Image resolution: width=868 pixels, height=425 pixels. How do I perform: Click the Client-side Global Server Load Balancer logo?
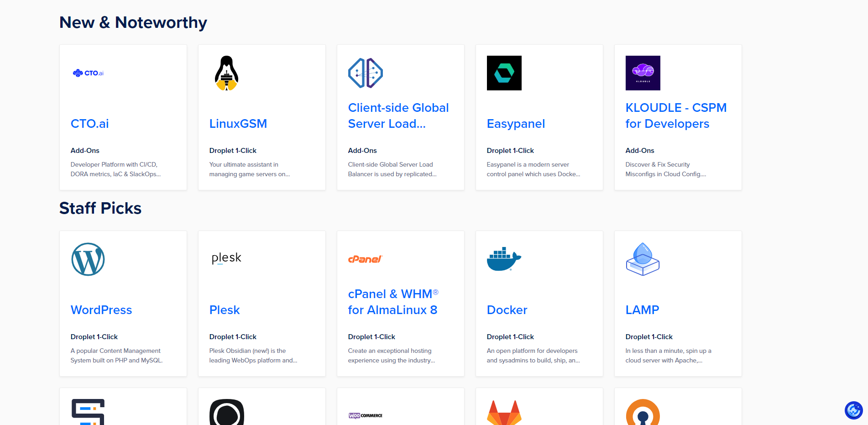366,73
